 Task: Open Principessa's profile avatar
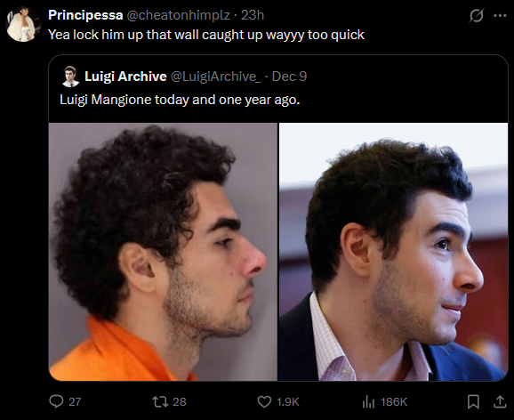coord(22,25)
